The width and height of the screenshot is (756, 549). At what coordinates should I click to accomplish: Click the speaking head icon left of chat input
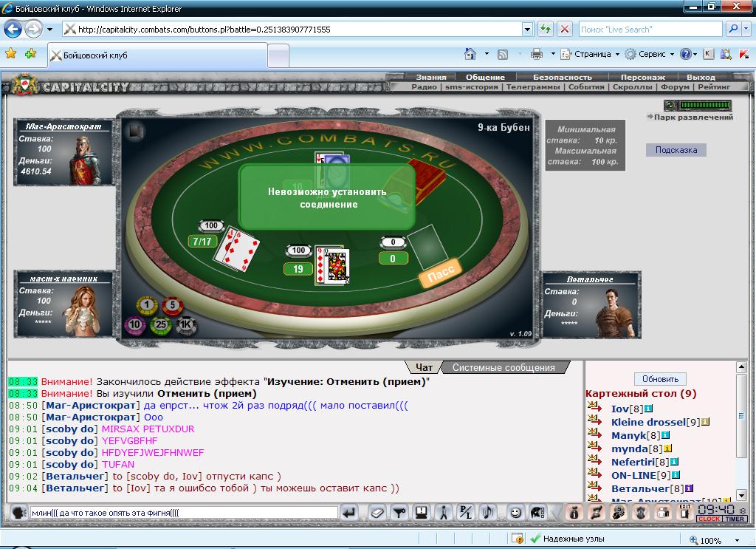point(18,513)
